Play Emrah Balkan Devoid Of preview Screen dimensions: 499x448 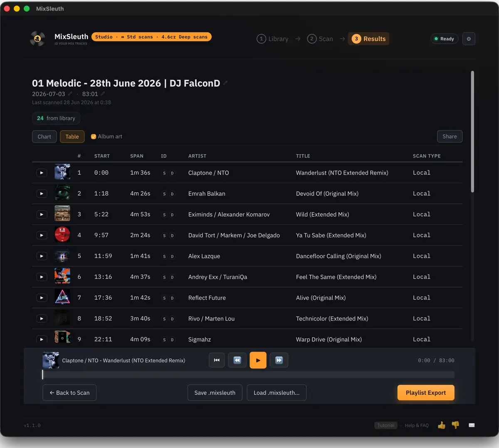(x=42, y=194)
